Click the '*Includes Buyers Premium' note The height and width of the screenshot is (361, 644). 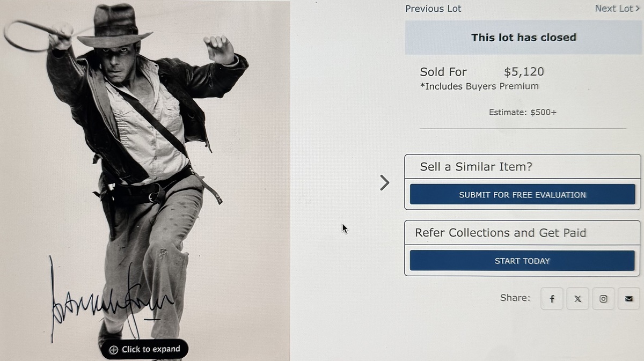click(479, 86)
